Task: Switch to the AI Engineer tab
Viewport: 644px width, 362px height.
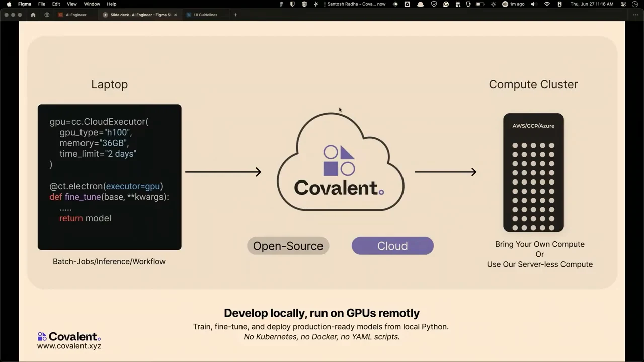Action: [75, 15]
